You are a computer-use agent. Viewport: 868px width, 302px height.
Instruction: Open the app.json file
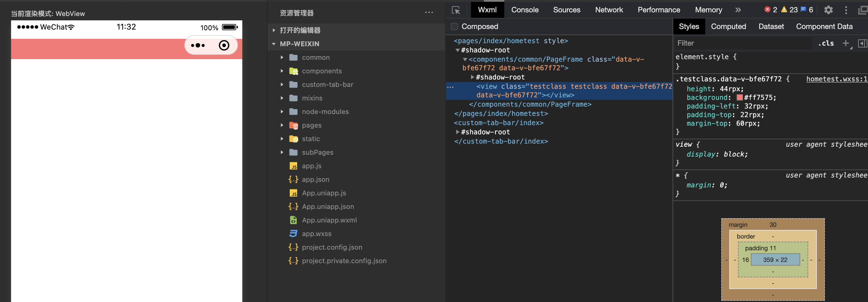[315, 180]
